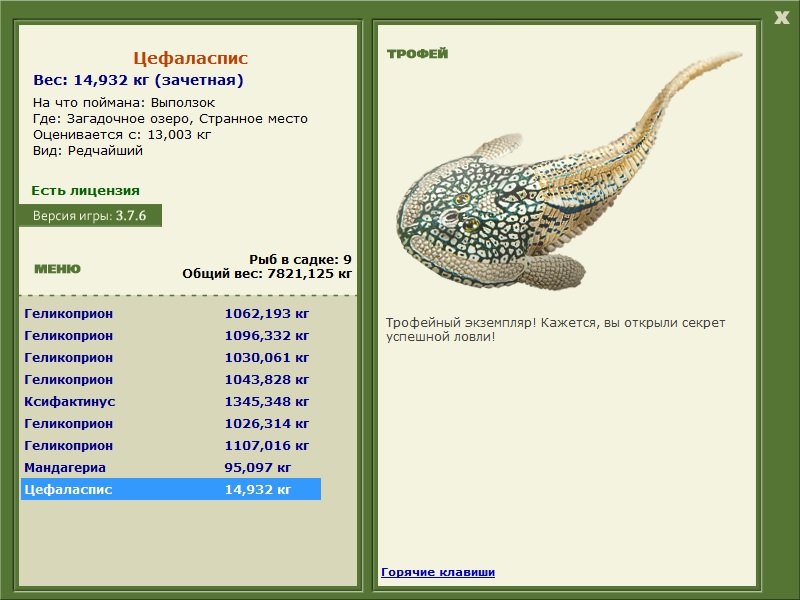Click the Оценивается с: 13,003 кг line
This screenshot has width=800, height=600.
click(122, 135)
